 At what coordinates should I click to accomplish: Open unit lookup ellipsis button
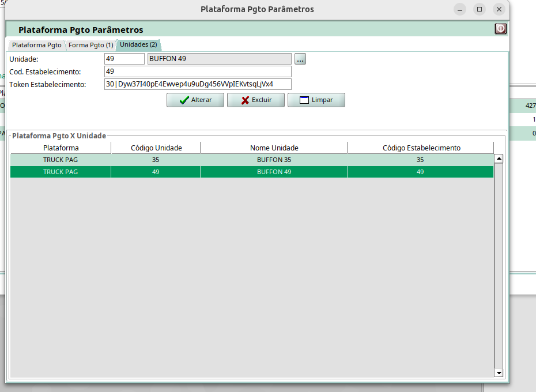click(300, 59)
